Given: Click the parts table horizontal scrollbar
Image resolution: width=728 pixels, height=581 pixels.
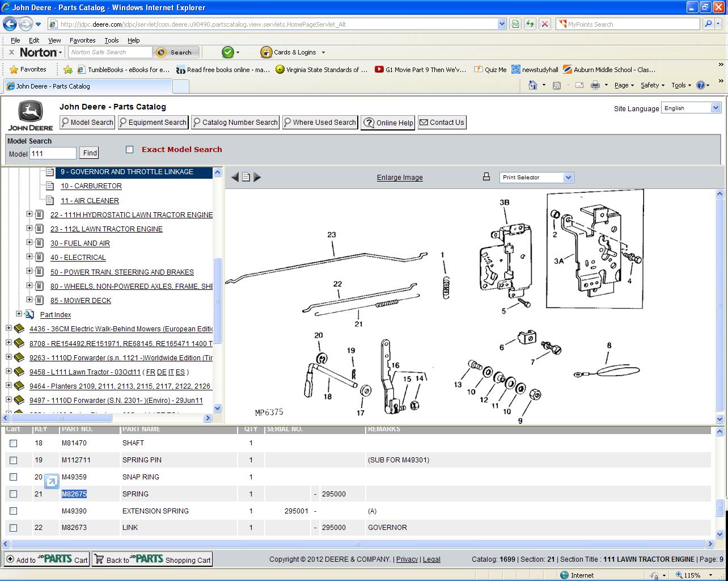Looking at the screenshot, I should (x=357, y=544).
